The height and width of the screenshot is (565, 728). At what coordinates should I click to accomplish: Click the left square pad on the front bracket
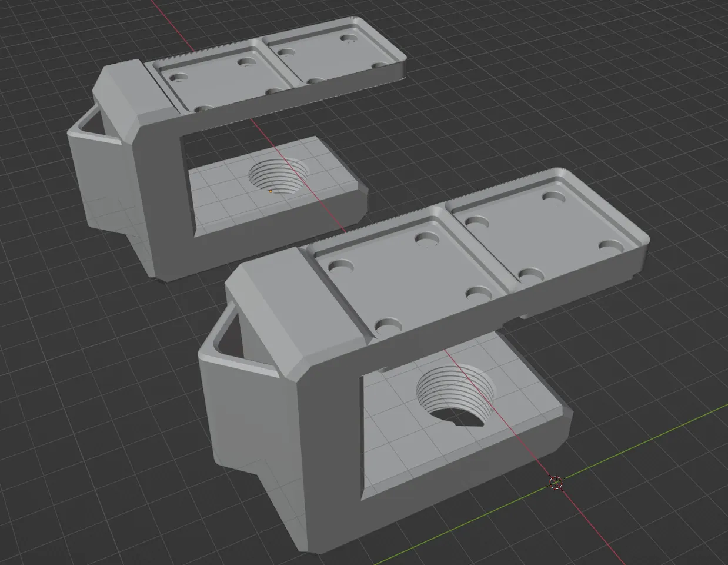coord(400,277)
